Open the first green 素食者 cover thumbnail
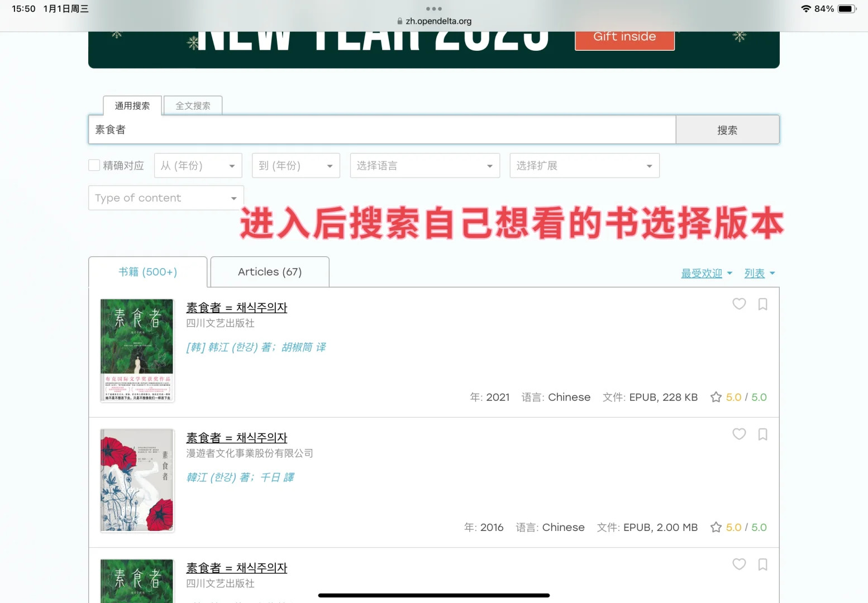This screenshot has width=868, height=603. pos(137,351)
